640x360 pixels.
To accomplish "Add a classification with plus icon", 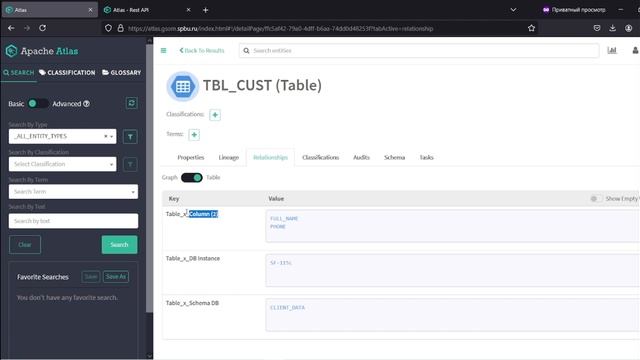I will (x=215, y=115).
